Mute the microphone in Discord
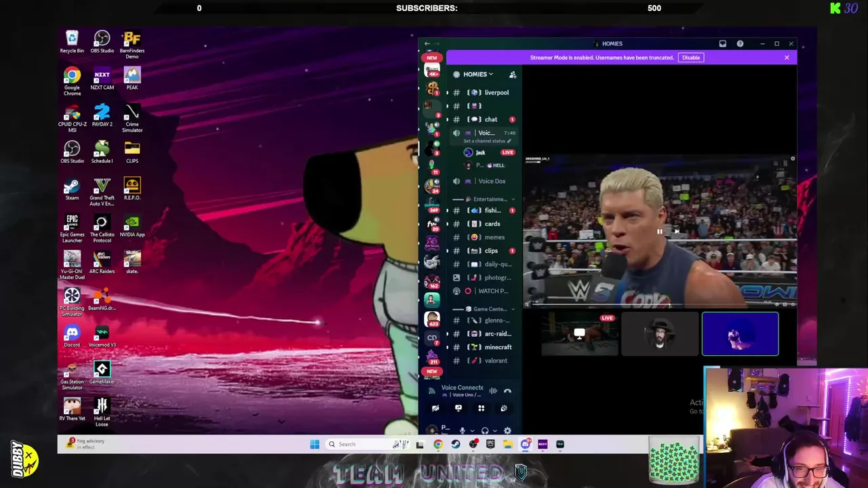 pos(462,430)
